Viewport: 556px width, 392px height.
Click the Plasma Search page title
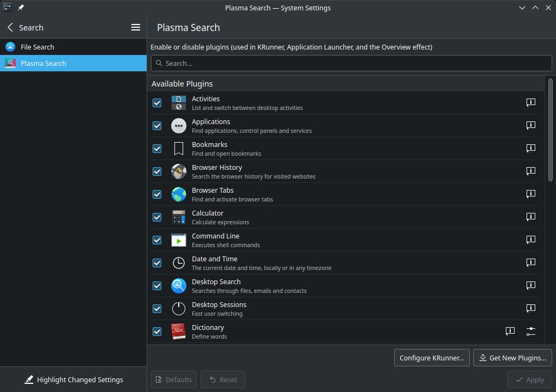pyautogui.click(x=188, y=27)
